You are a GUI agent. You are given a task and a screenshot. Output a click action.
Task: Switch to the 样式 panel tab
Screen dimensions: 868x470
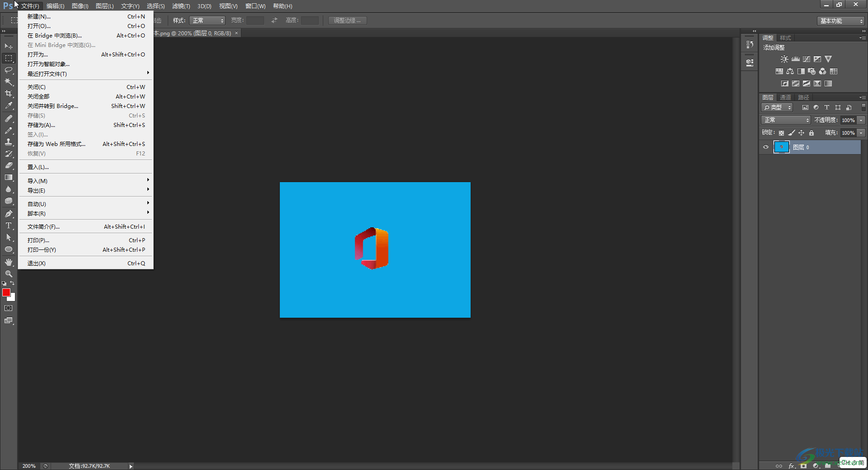785,38
